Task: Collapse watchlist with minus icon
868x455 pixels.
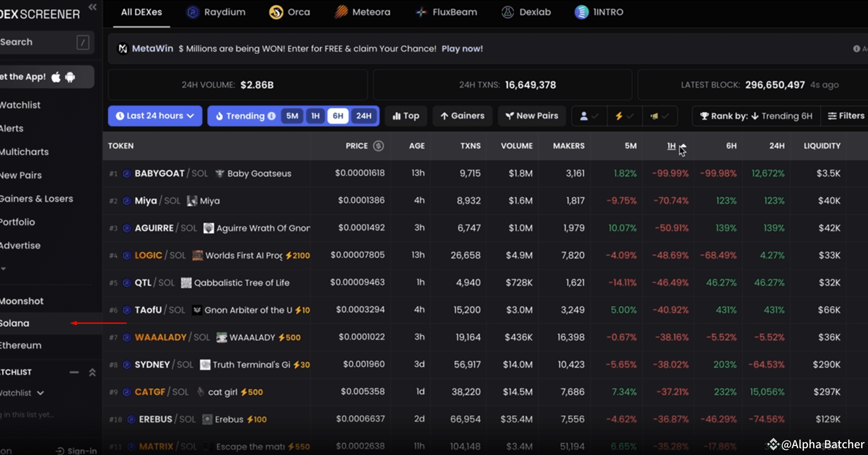Action: (74, 372)
